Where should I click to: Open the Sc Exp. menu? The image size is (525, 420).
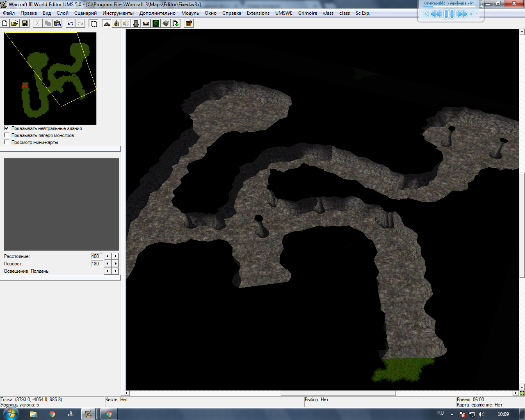363,13
